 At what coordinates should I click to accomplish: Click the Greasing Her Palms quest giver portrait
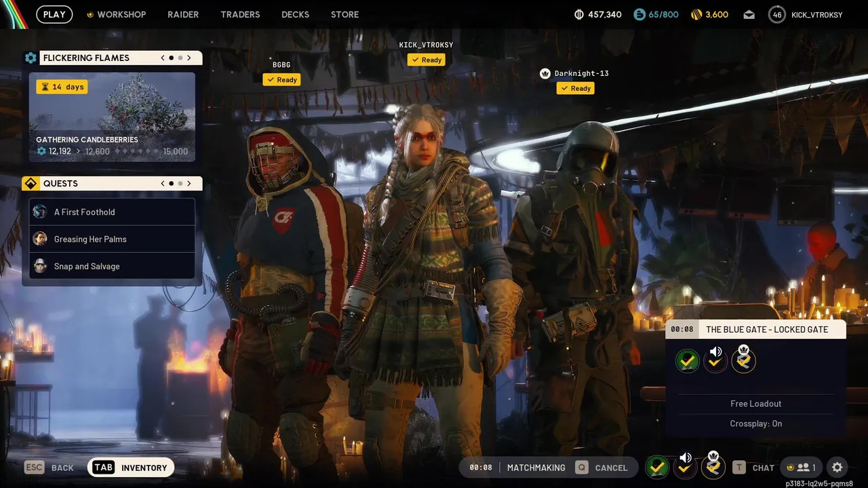click(x=40, y=239)
